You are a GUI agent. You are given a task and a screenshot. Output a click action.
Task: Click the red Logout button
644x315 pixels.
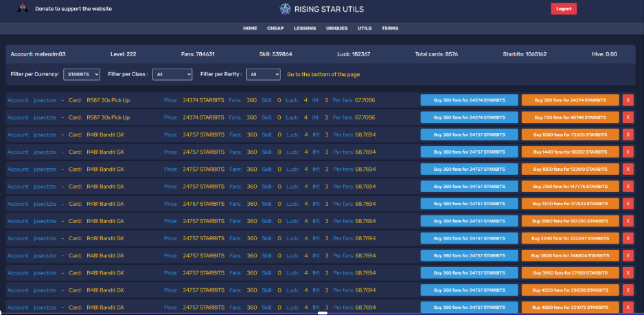[x=564, y=9]
